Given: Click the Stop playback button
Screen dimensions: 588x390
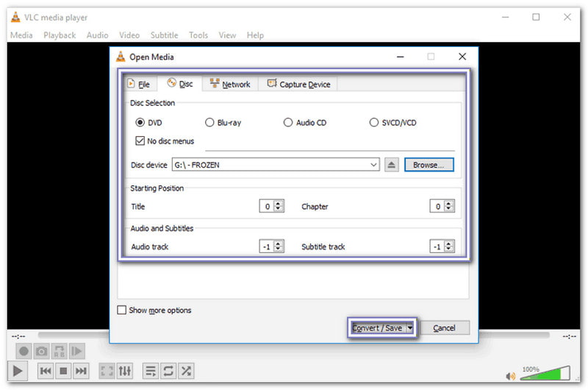Looking at the screenshot, I should click(63, 371).
